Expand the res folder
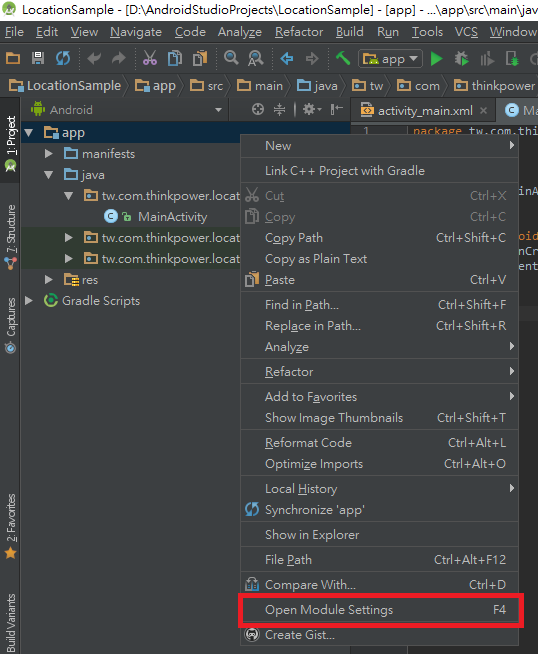The image size is (541, 655). pyautogui.click(x=49, y=279)
